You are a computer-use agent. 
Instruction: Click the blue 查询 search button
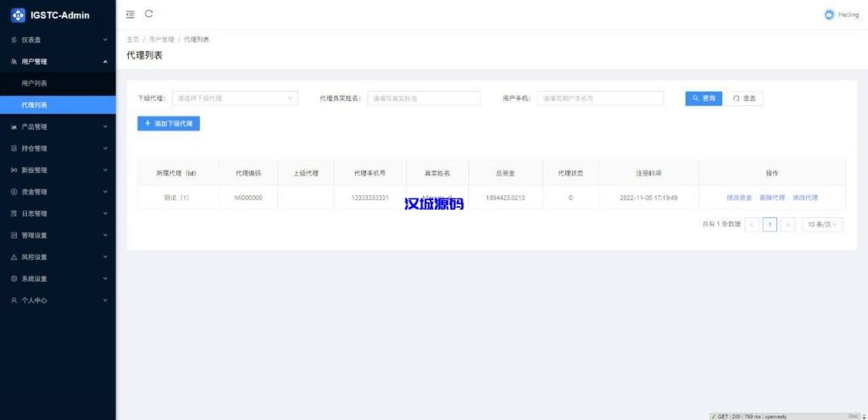(x=704, y=98)
